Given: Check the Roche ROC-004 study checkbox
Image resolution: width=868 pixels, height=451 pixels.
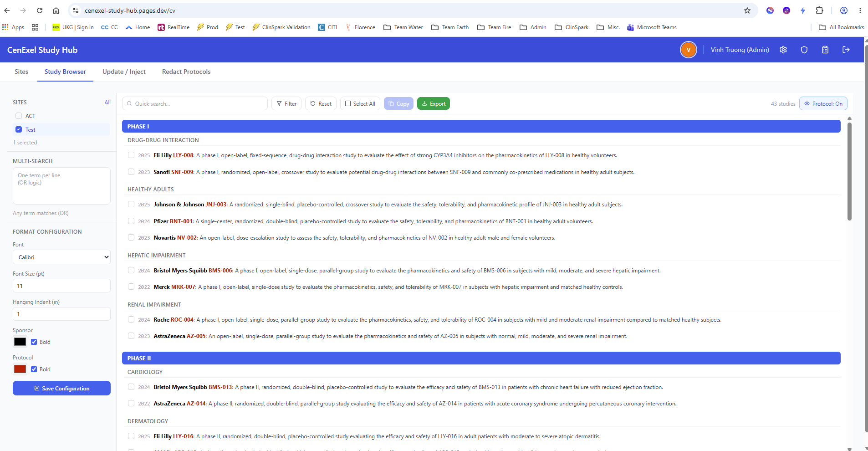Looking at the screenshot, I should [x=131, y=319].
